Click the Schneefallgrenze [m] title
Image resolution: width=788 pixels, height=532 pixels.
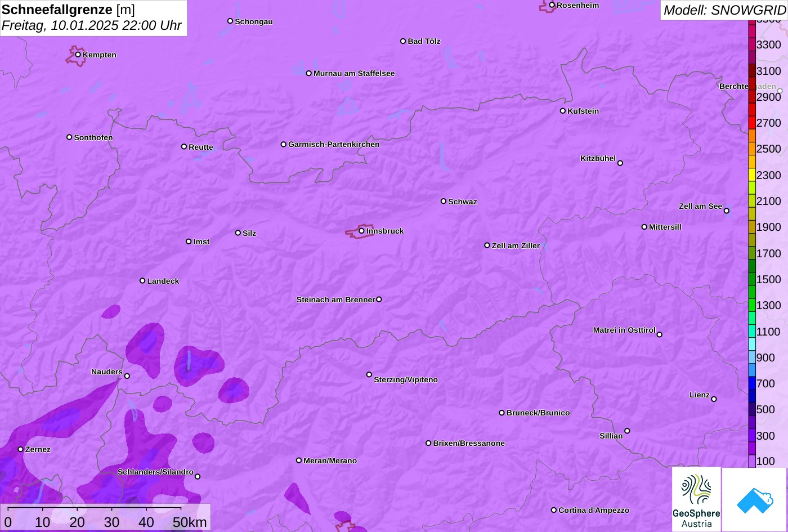tap(68, 10)
